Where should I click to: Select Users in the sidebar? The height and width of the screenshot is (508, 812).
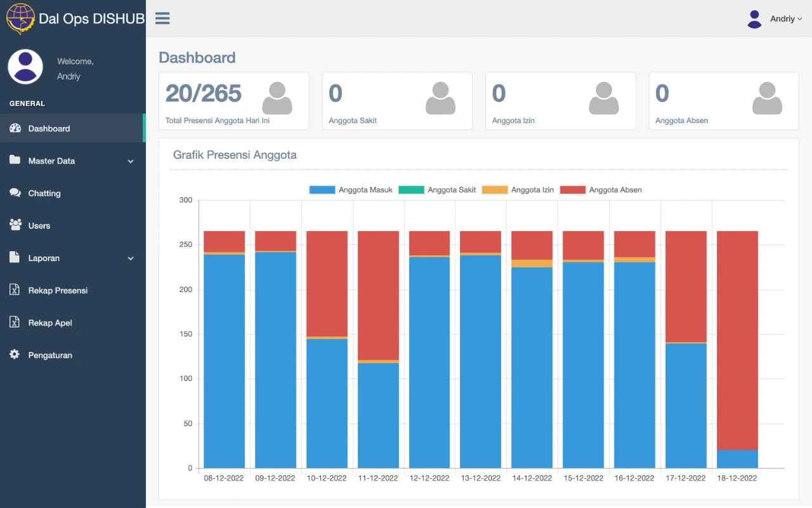pyautogui.click(x=39, y=225)
